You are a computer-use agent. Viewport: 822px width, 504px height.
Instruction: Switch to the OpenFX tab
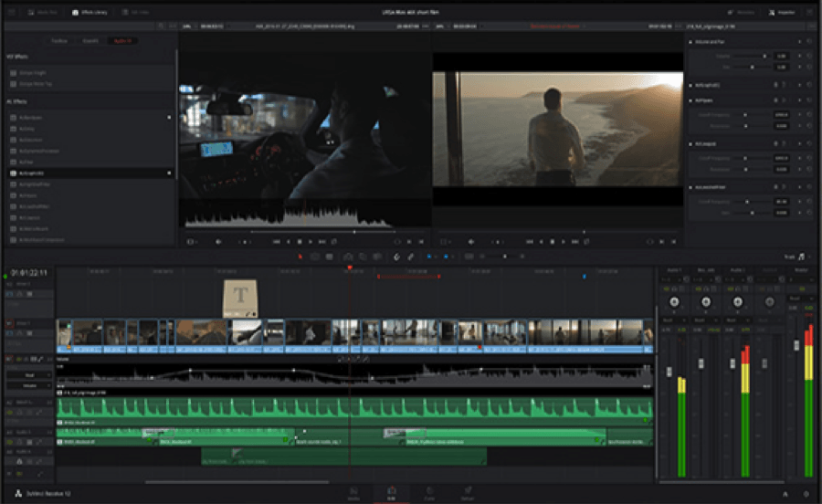[90, 40]
